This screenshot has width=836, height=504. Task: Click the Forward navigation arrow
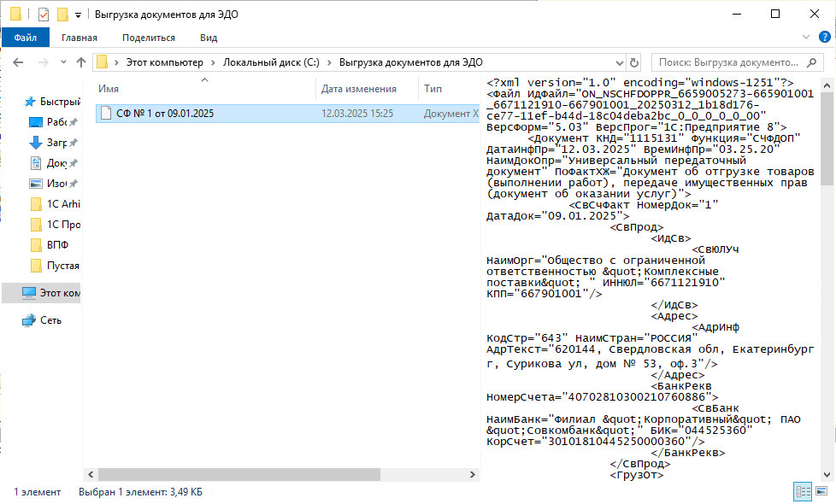(x=44, y=62)
